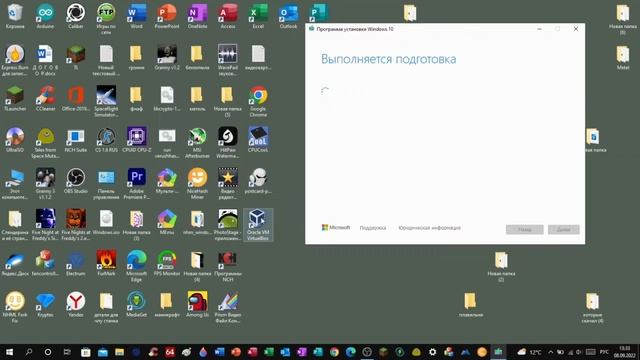
Task: Select the Oracle VM VirtualBox shortcut
Action: 258,225
